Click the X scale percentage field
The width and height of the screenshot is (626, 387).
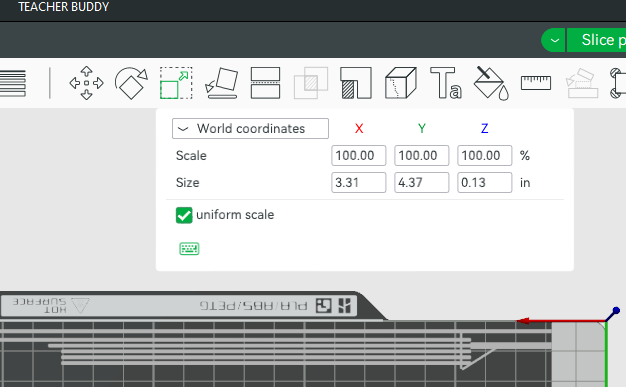359,155
